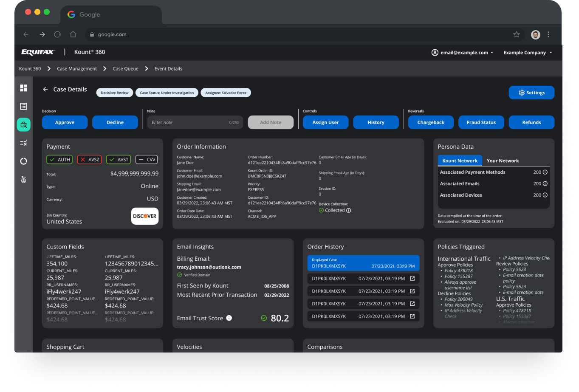579x392 pixels.
Task: Click channel value ACME_IOS_APP
Action: coord(262,217)
